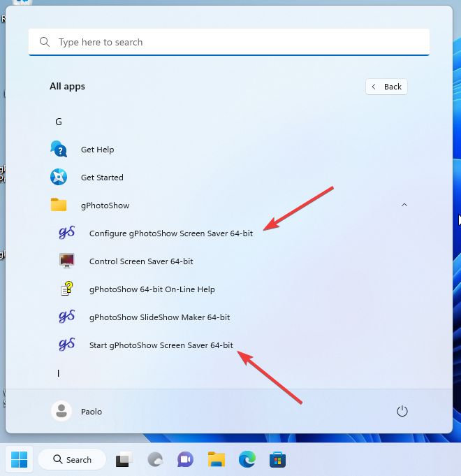This screenshot has width=461, height=476.
Task: Click the Paolo user avatar icon
Action: [61, 411]
